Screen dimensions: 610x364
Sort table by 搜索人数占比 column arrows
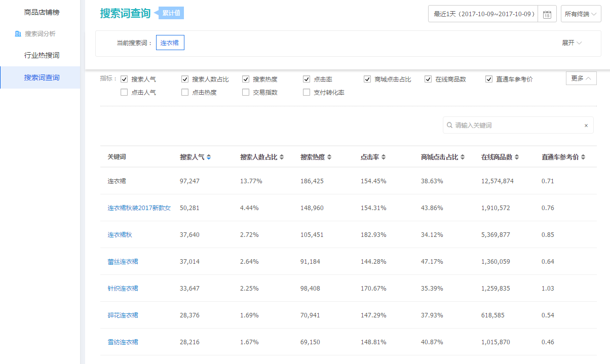pyautogui.click(x=282, y=157)
